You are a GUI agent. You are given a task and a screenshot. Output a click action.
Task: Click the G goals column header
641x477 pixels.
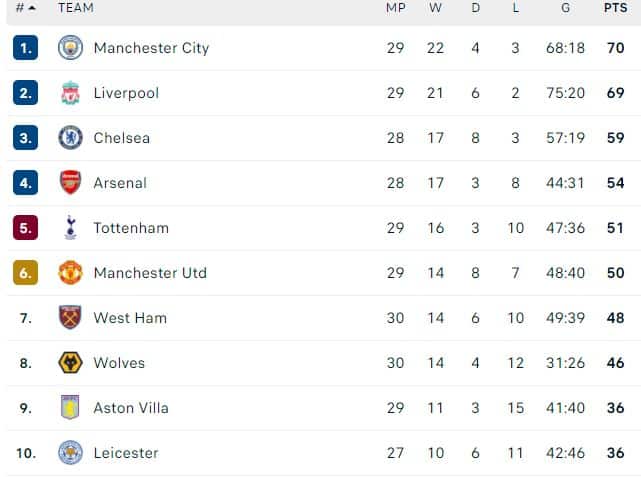click(x=565, y=8)
